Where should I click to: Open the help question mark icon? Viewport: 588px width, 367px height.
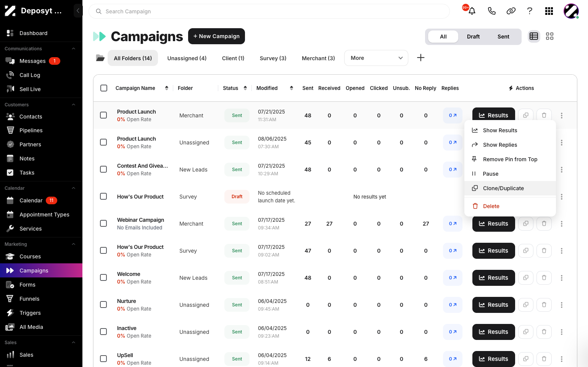click(x=530, y=11)
